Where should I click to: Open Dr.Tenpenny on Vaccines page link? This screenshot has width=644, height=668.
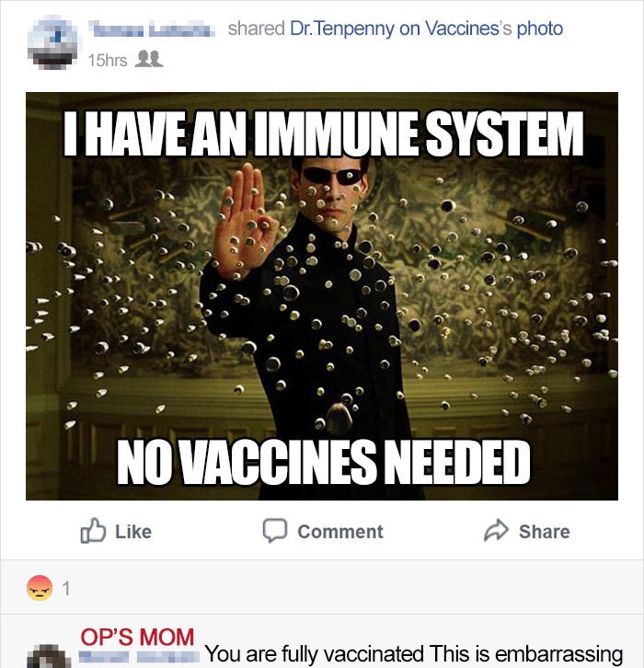coord(395,29)
